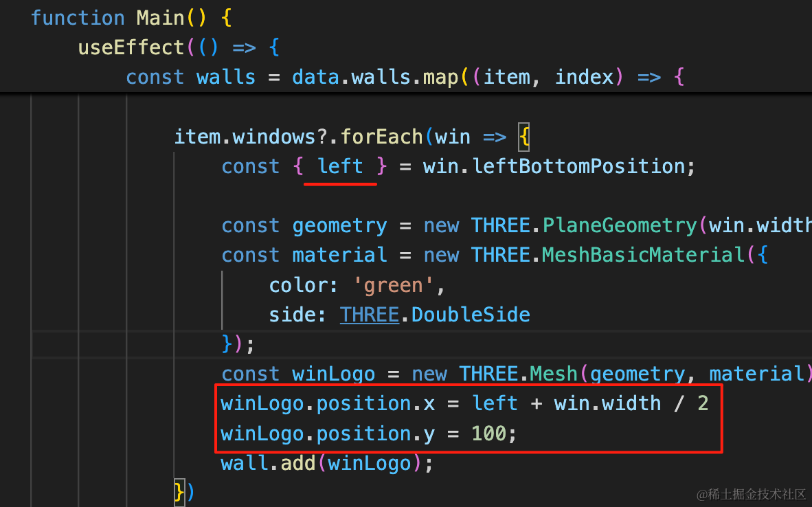Image resolution: width=812 pixels, height=507 pixels.
Task: Click the 'function' keyword of Main
Action: pyautogui.click(x=78, y=18)
